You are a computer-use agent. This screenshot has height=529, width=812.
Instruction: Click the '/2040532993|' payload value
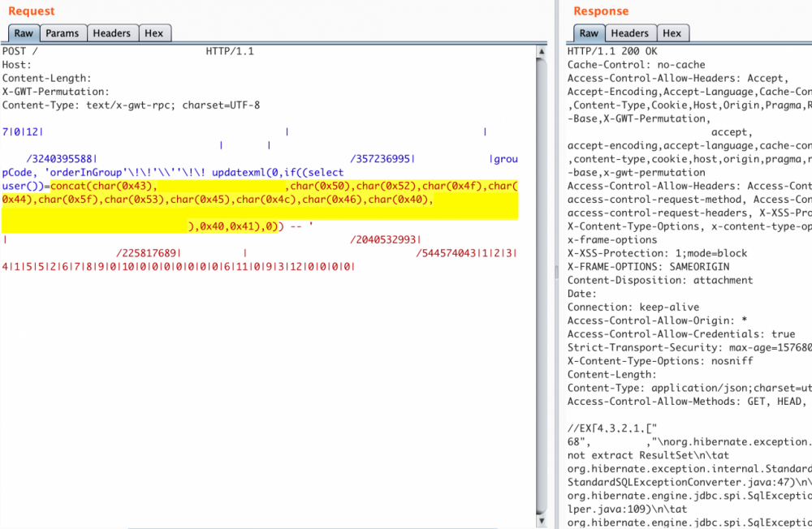[386, 239]
